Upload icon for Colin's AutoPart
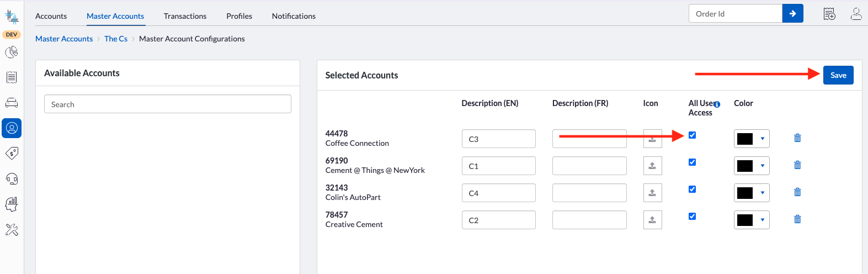Viewport: 868px width, 274px height. (652, 193)
